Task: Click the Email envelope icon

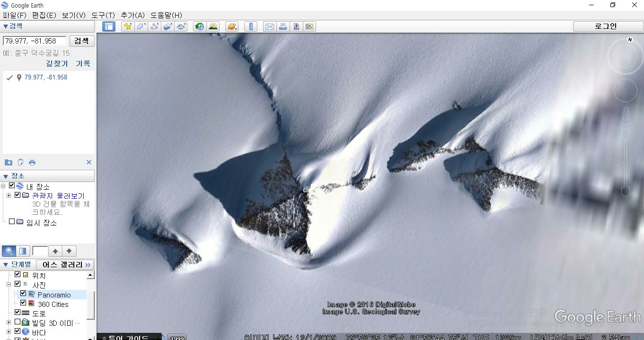Action: click(269, 26)
